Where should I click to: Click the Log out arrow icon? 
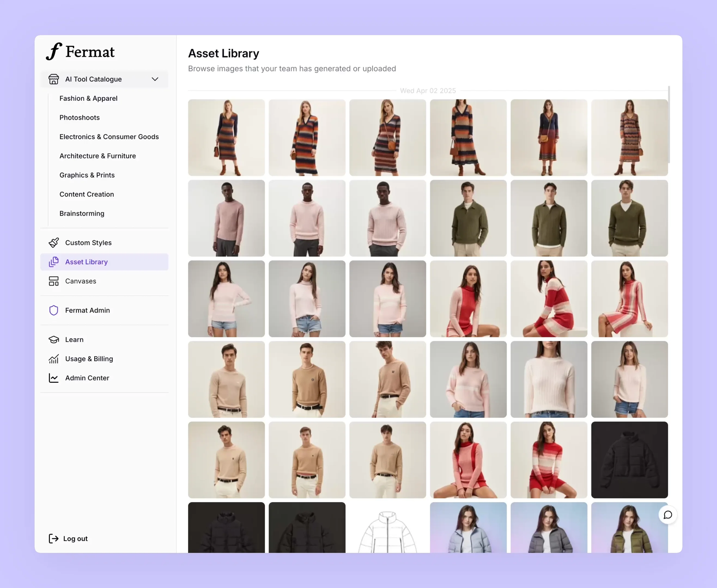[54, 538]
